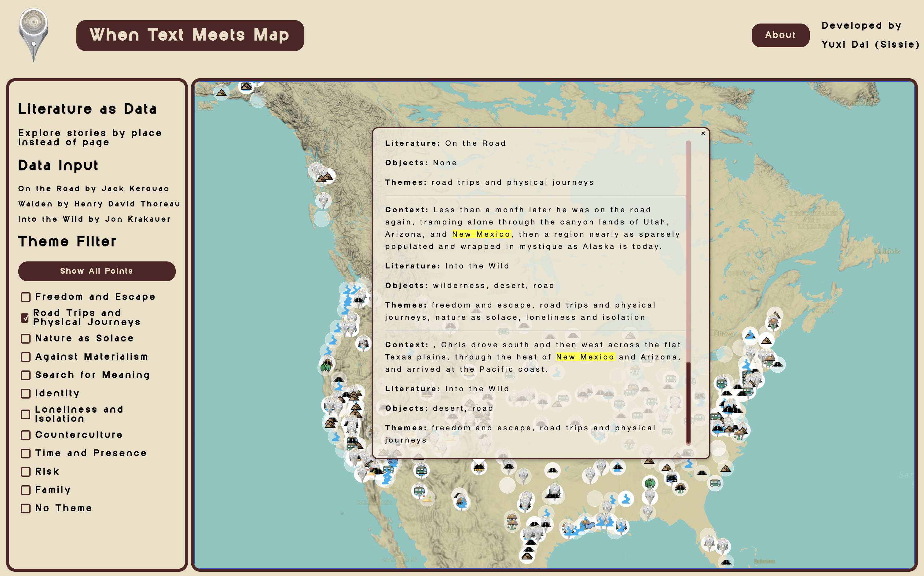Select lone green bus marker on Carolina coast

(x=715, y=483)
